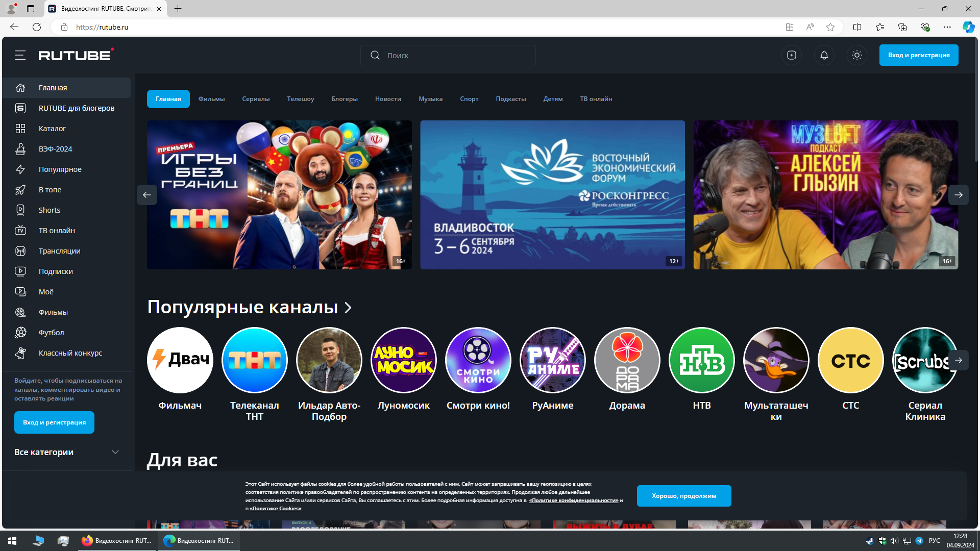The height and width of the screenshot is (551, 980).
Task: Open Firefox window in the taskbar
Action: pyautogui.click(x=117, y=541)
